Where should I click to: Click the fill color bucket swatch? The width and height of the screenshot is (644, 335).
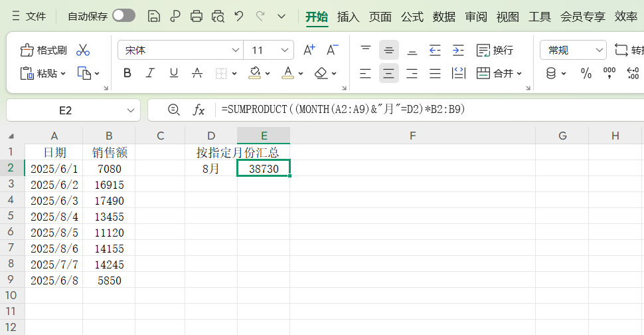pos(255,73)
